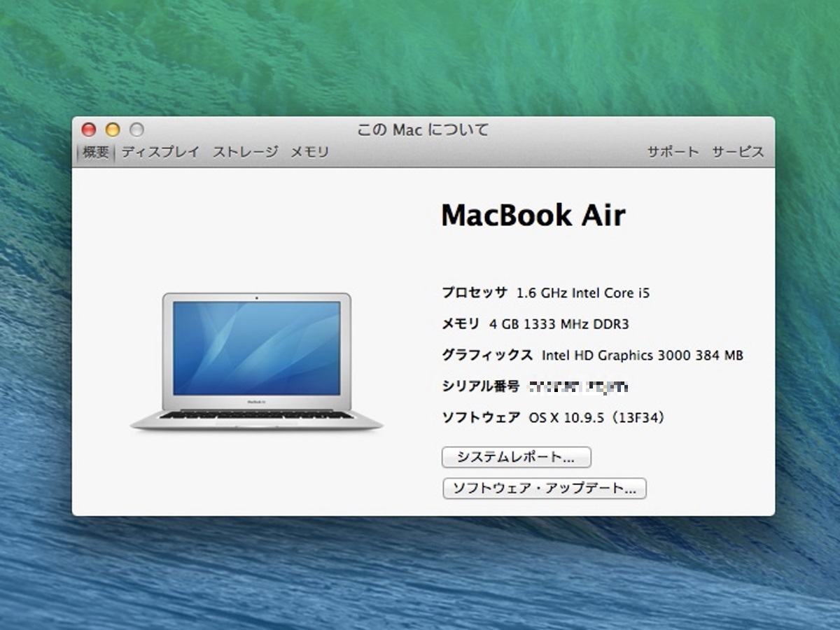This screenshot has width=840, height=630.
Task: Click the システムレポート... button
Action: (517, 457)
